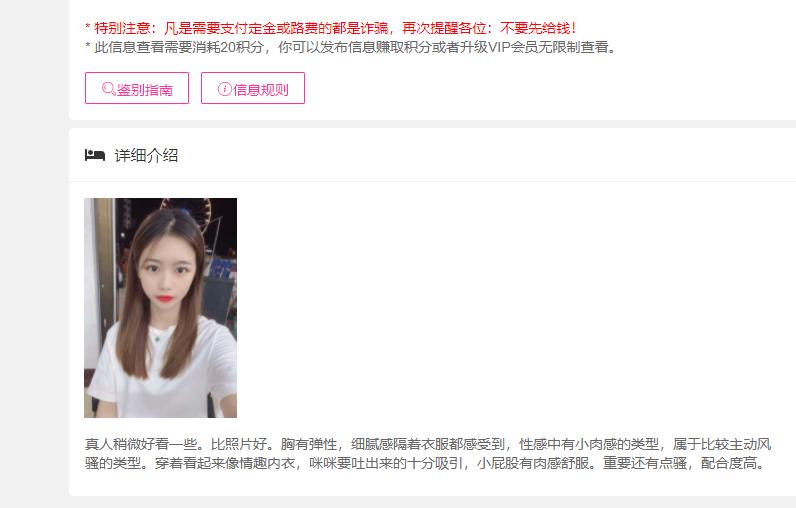Select the 详细介绍 section heading

(x=146, y=155)
